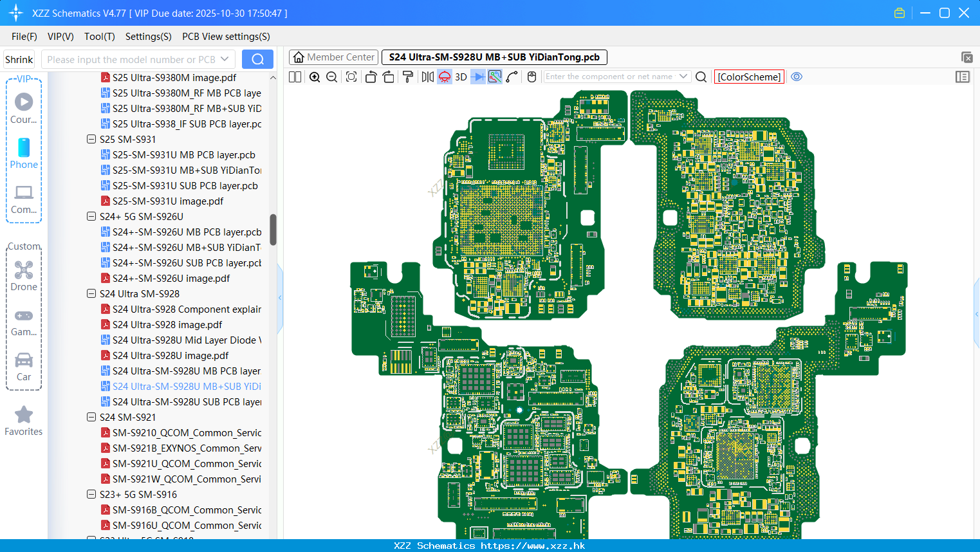Viewport: 980px width, 552px height.
Task: Select the Game console category
Action: tap(24, 322)
